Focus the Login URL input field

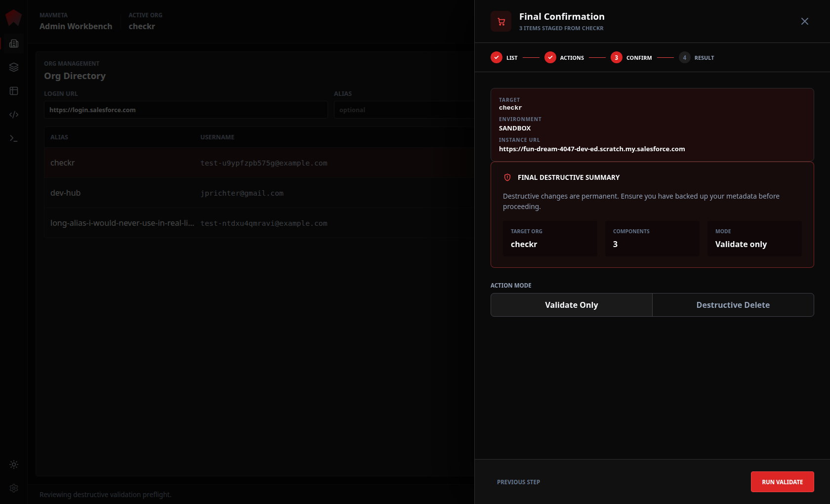[186, 110]
